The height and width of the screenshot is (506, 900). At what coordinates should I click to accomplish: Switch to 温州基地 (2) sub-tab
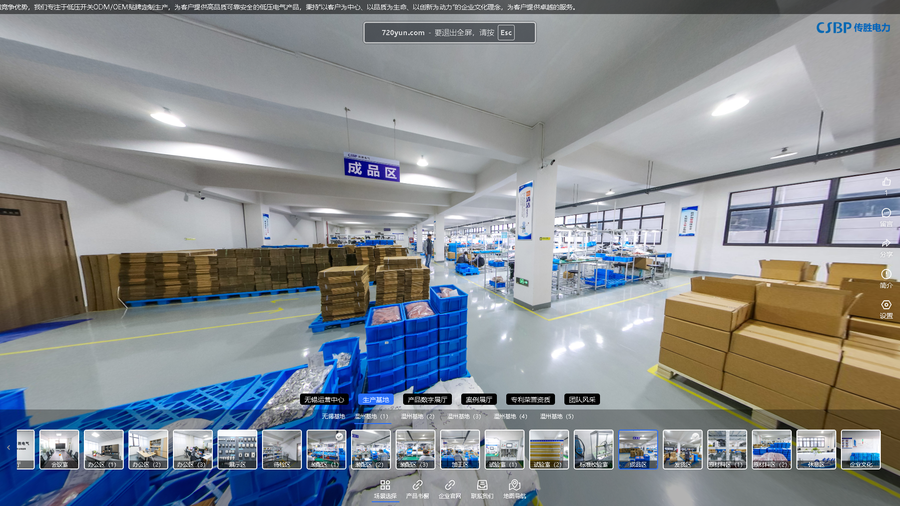[417, 417]
